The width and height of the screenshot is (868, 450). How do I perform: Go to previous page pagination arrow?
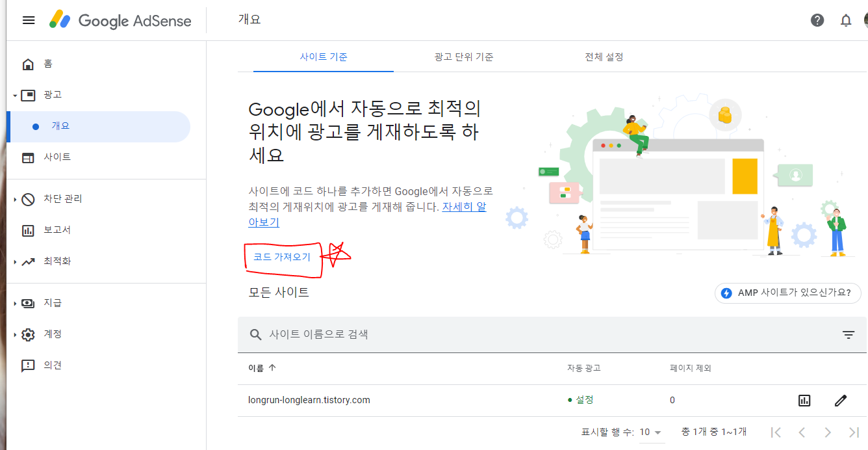tap(802, 432)
